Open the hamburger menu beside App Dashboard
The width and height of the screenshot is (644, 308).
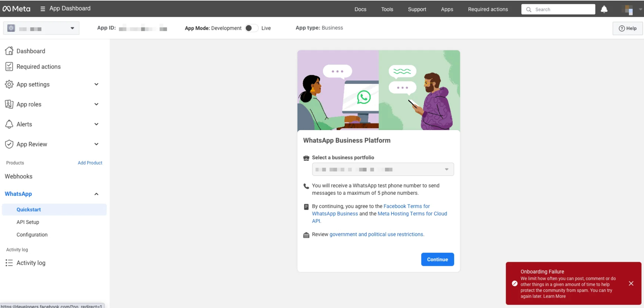click(43, 9)
